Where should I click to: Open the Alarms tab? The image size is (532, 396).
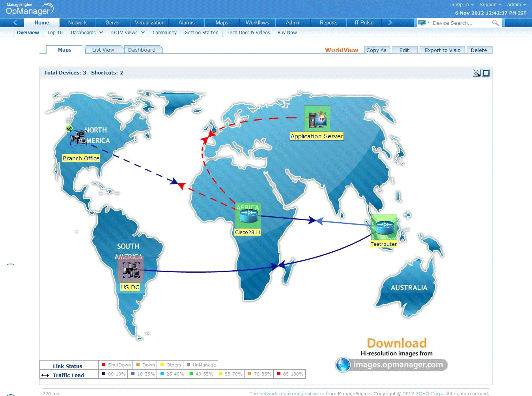(x=187, y=23)
